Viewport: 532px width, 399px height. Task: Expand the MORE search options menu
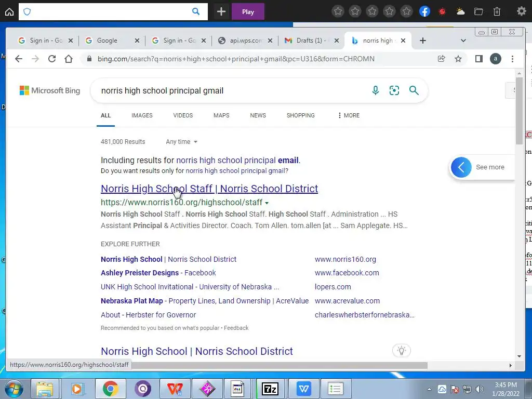[349, 115]
